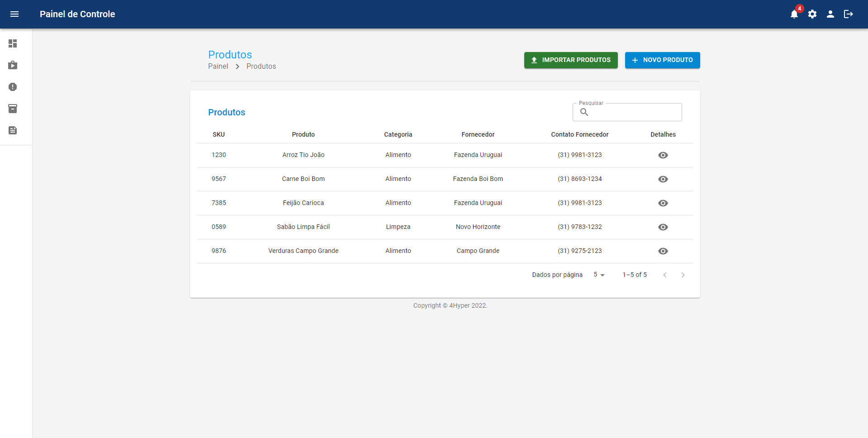868x438 pixels.
Task: Focus the Pesquisar search field
Action: (633, 112)
